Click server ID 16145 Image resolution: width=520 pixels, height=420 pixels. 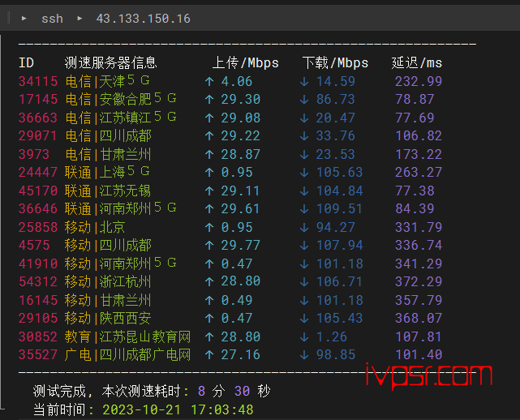(x=38, y=300)
